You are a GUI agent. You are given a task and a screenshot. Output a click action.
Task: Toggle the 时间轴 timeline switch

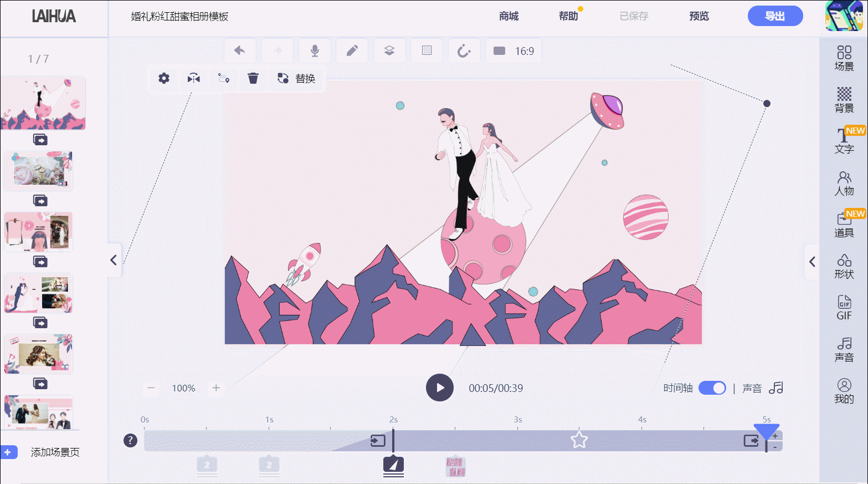(x=712, y=388)
